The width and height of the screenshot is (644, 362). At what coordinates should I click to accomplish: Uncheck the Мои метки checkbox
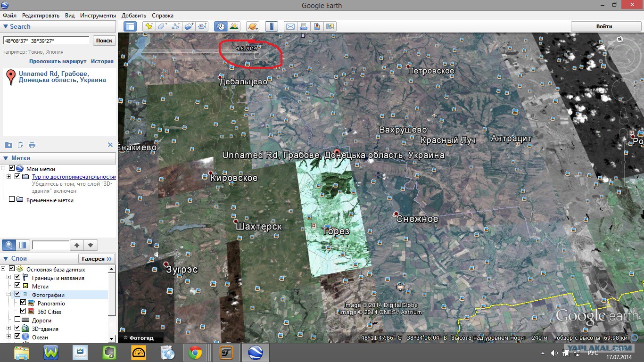(x=12, y=168)
